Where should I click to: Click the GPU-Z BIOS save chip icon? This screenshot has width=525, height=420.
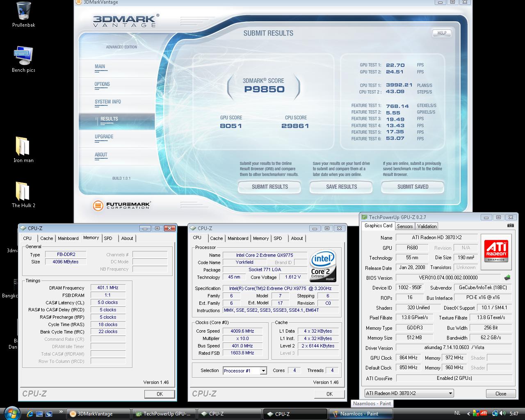(507, 278)
